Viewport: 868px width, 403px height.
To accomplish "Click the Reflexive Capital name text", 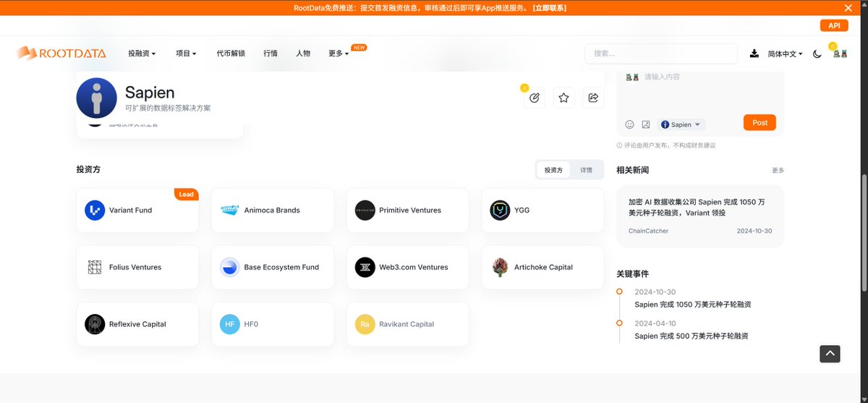I will click(x=137, y=324).
